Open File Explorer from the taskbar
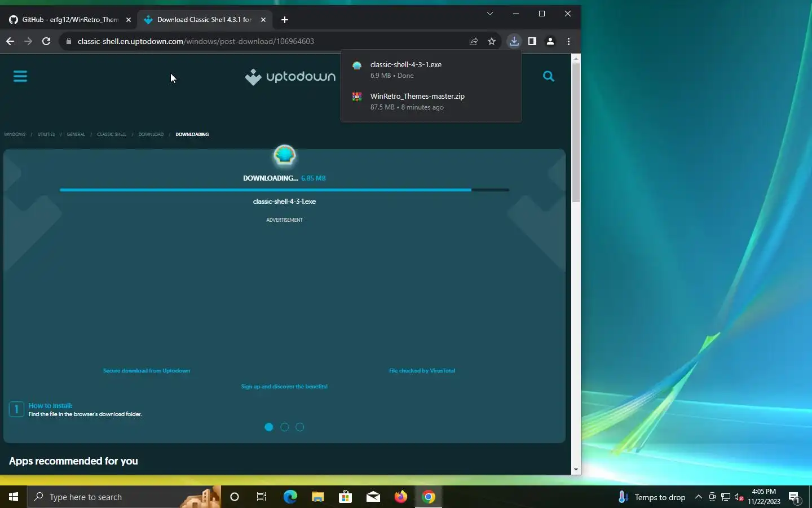Screen dimensions: 812x508 [x=317, y=497]
